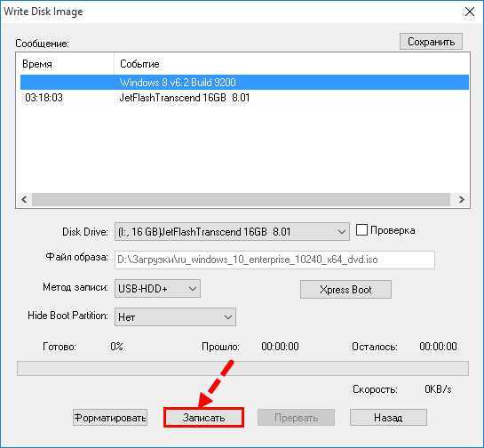Select the JetFlashTranscend 16GB log entry
484x448 pixels.
(244, 98)
